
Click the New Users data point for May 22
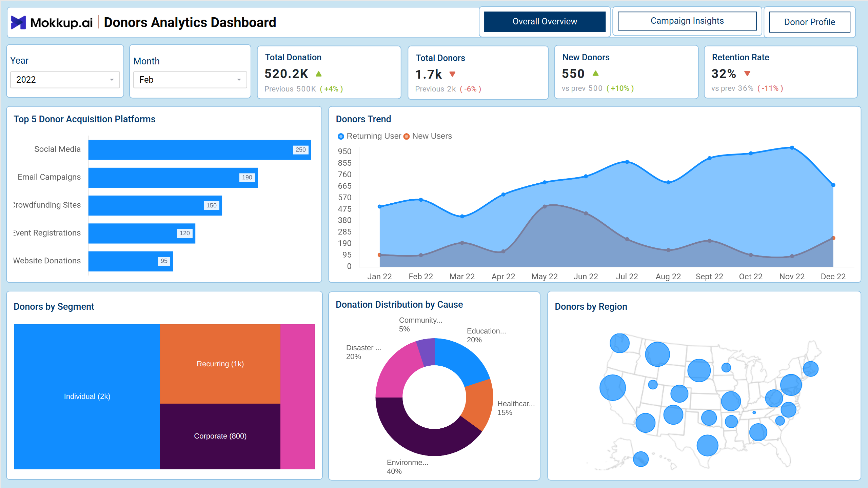[545, 206]
